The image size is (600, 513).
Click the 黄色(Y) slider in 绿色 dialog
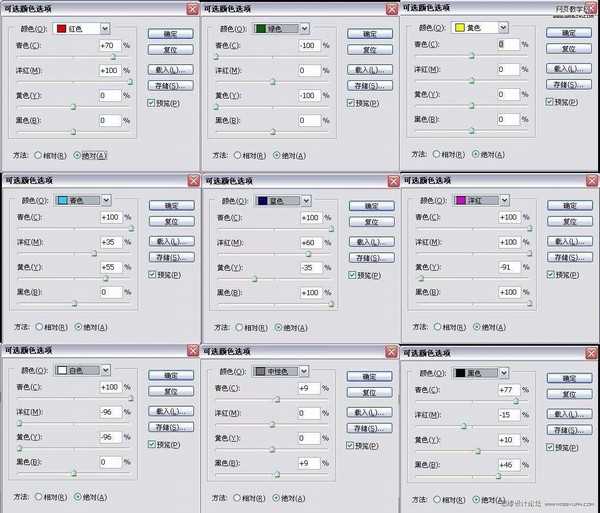coord(216,107)
